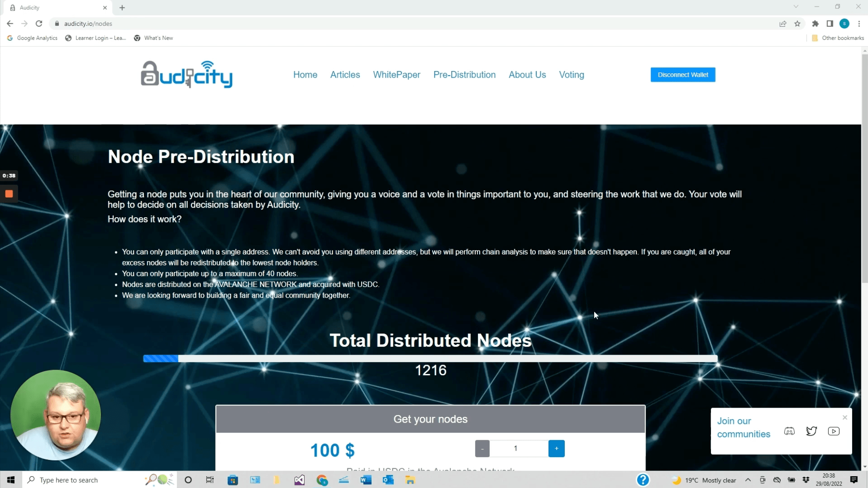Go to the WhitePaper page

click(396, 75)
